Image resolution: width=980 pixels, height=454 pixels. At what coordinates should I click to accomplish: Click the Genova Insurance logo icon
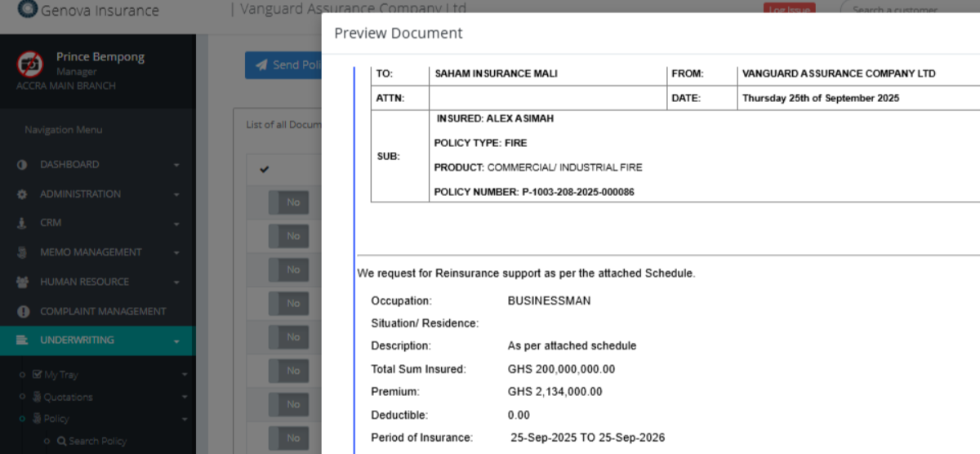click(27, 10)
